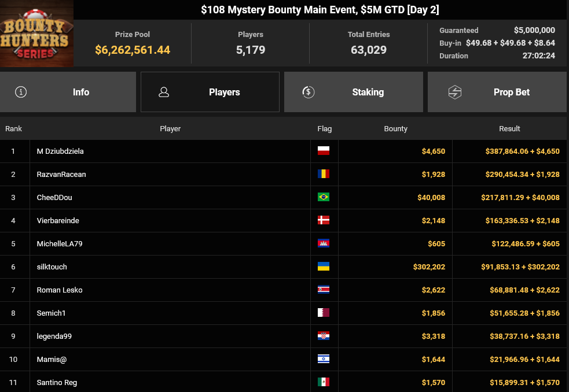
Task: Click silktouch's $302,202 bounty amount
Action: (x=429, y=267)
